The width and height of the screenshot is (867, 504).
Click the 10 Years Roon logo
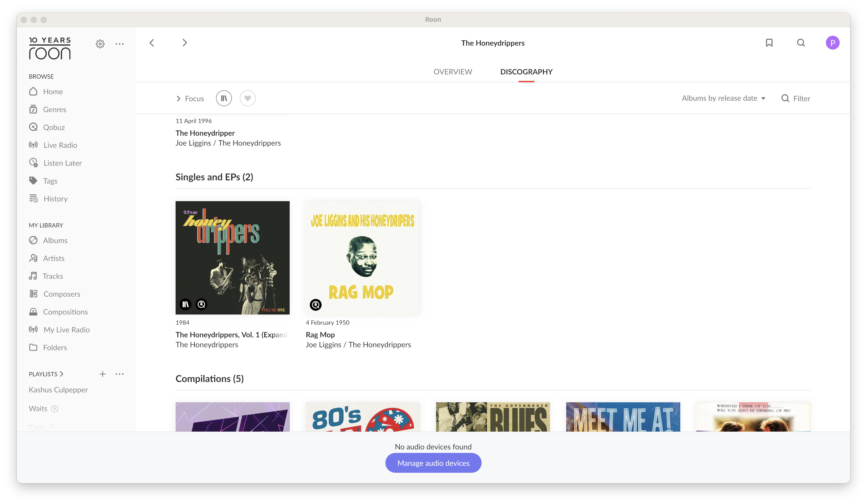[x=50, y=48]
